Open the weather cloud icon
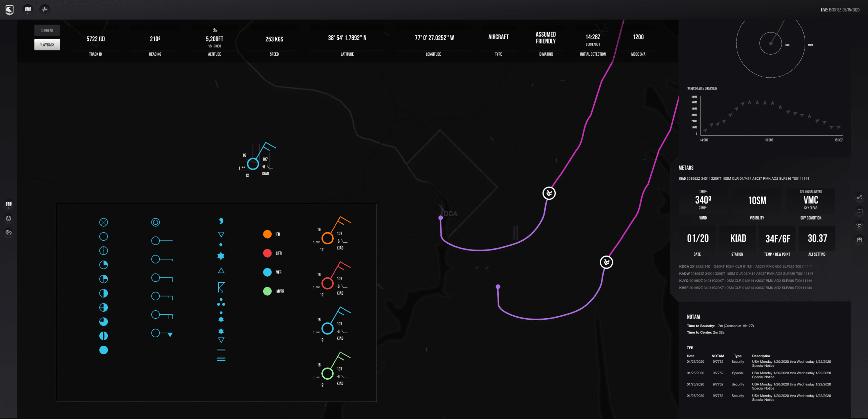Image resolution: width=868 pixels, height=419 pixels. click(x=9, y=233)
